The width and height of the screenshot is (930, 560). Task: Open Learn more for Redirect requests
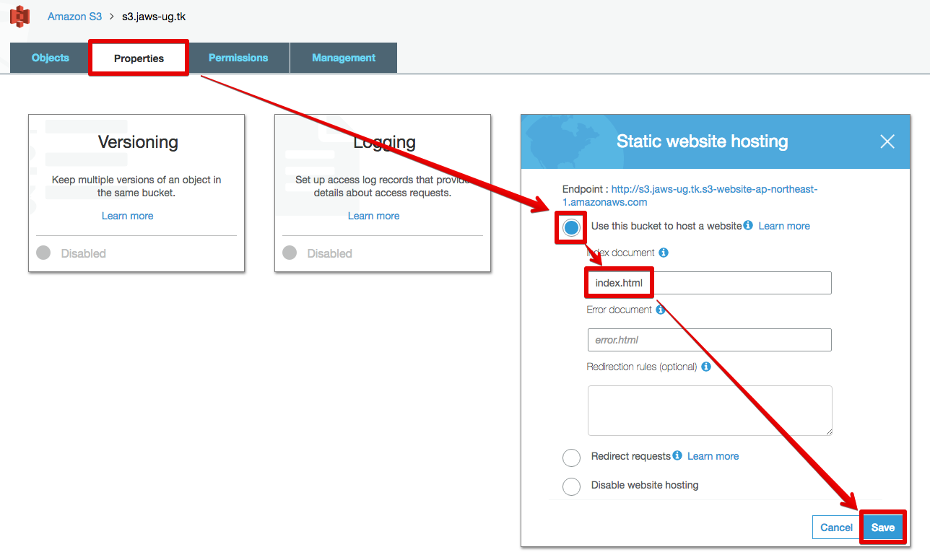pyautogui.click(x=713, y=456)
